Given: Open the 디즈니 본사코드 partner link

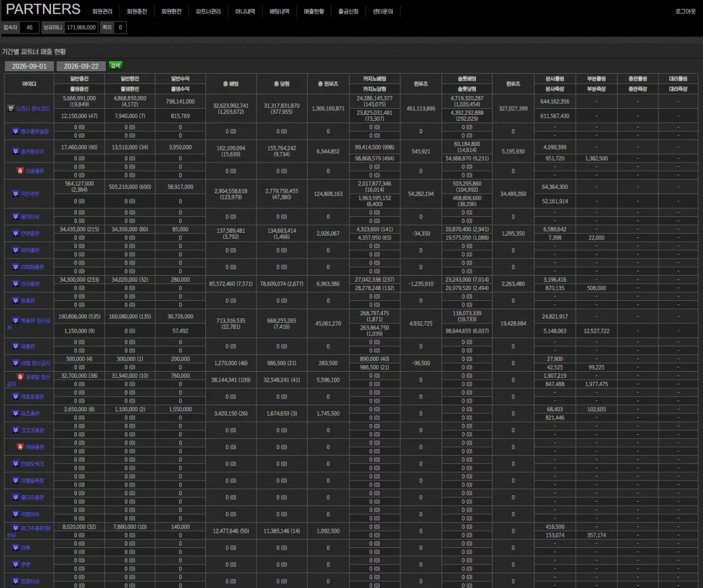Looking at the screenshot, I should click(x=34, y=109).
